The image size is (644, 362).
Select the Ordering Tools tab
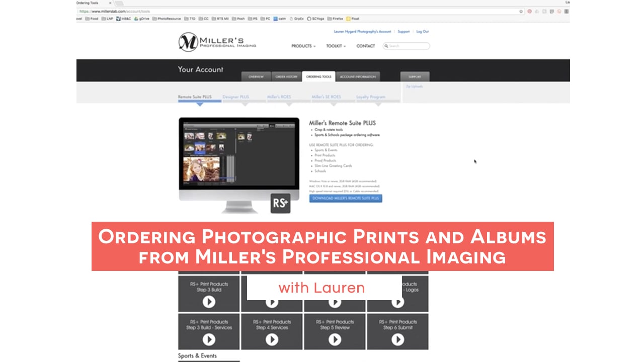tap(318, 76)
